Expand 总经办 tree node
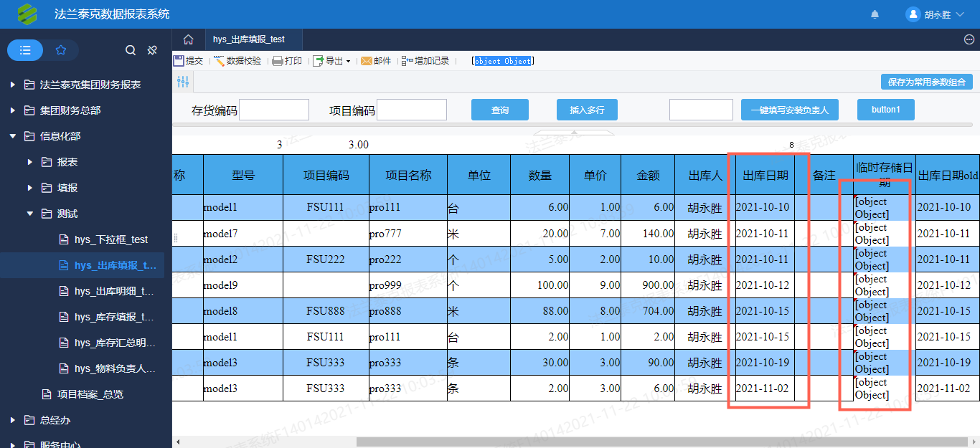 (x=12, y=420)
